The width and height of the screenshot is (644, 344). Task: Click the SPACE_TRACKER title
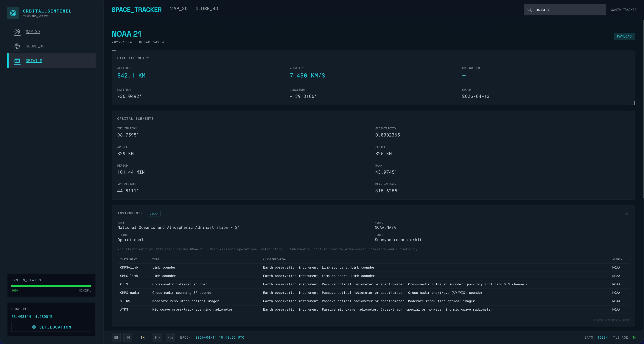(136, 10)
